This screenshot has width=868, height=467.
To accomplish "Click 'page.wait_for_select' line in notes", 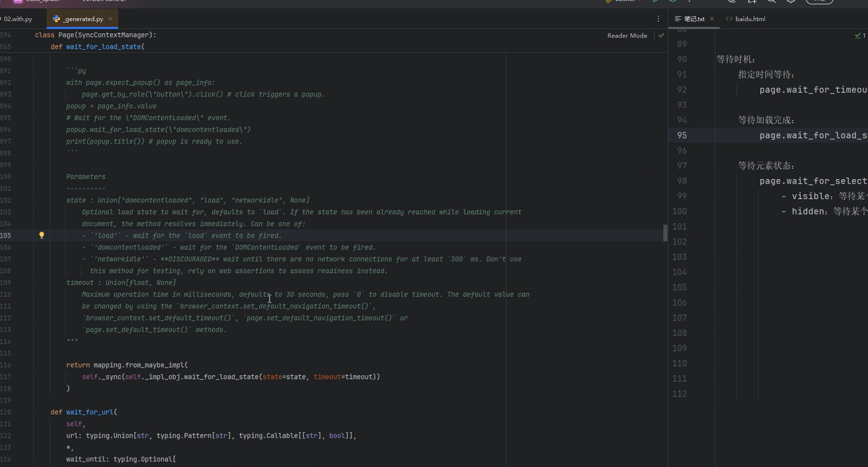I will [813, 181].
